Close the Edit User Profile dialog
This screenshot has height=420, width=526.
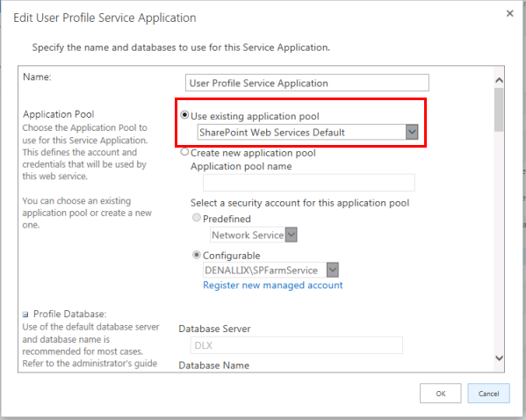[509, 13]
